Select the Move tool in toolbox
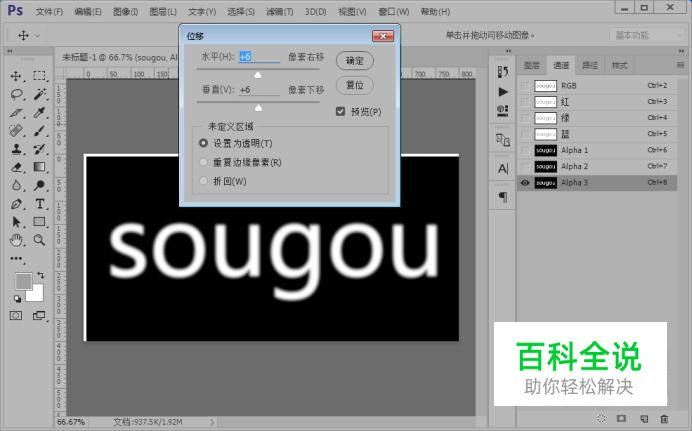The height and width of the screenshot is (431, 692). (16, 76)
